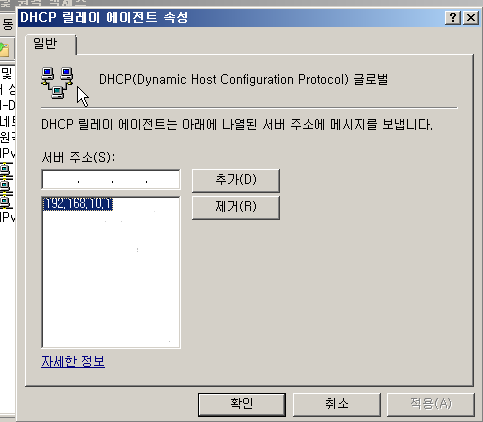Confirm with the 확인 button
This screenshot has width=483, height=422.
point(242,404)
